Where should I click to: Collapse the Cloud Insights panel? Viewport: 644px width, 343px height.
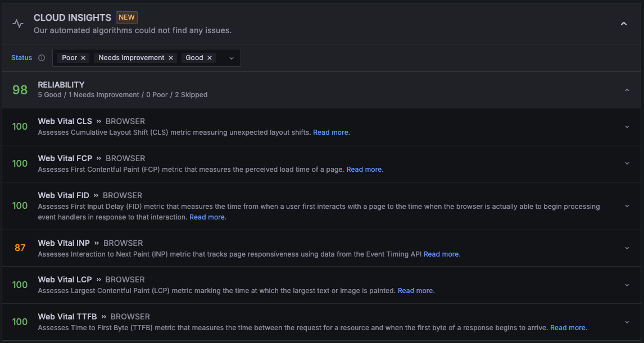pyautogui.click(x=623, y=24)
